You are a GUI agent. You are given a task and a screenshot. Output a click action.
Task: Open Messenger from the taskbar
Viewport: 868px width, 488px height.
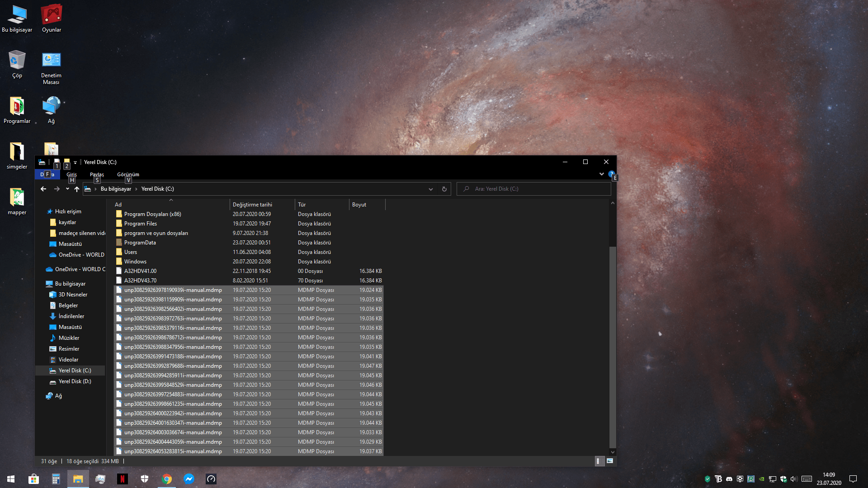[189, 479]
